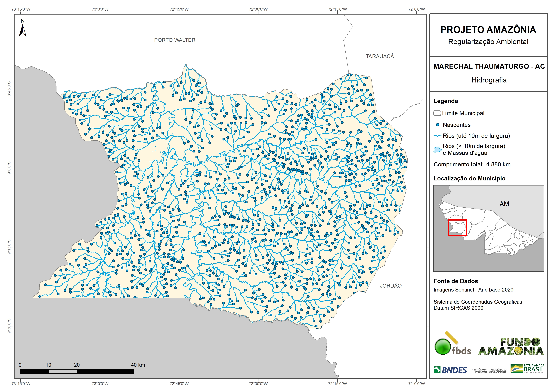Viewport: 555px width, 392px height.
Task: Click the scale bar white 10-20 segment
Action: click(x=63, y=371)
